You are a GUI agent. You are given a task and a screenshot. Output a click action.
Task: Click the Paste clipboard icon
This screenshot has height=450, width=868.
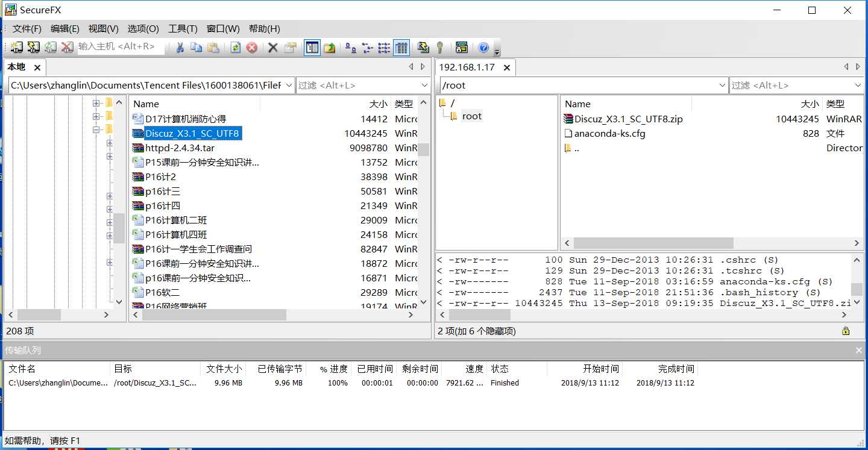point(213,47)
